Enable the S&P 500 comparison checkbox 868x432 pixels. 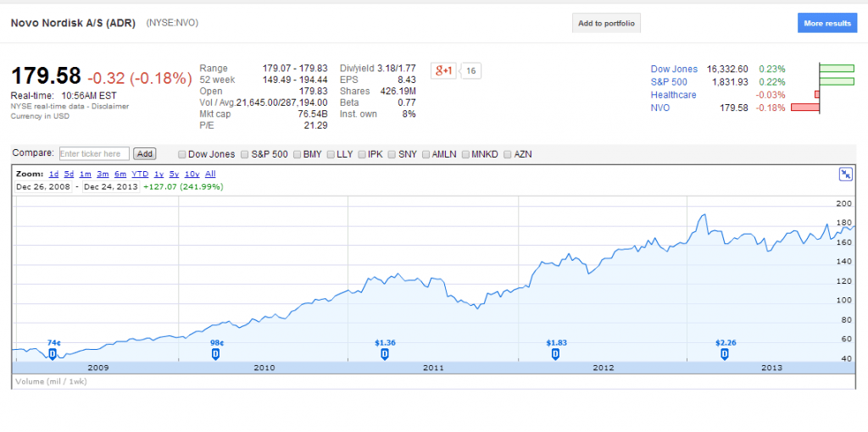[x=245, y=155]
